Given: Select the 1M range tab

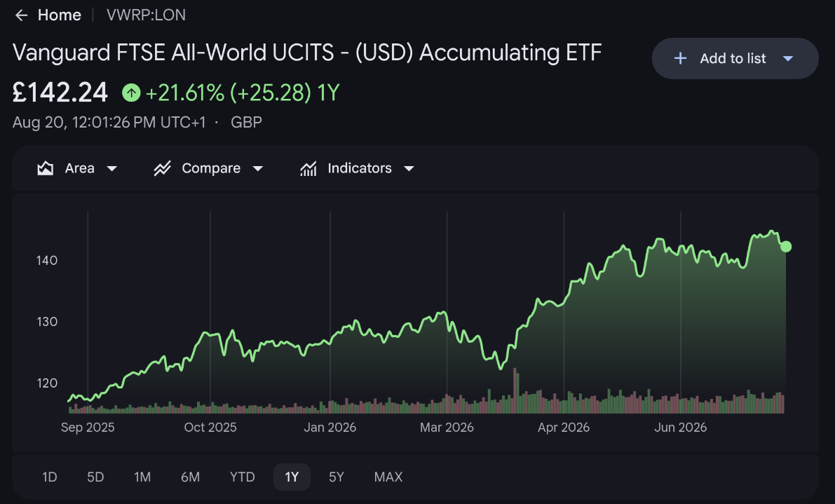Looking at the screenshot, I should pos(142,477).
